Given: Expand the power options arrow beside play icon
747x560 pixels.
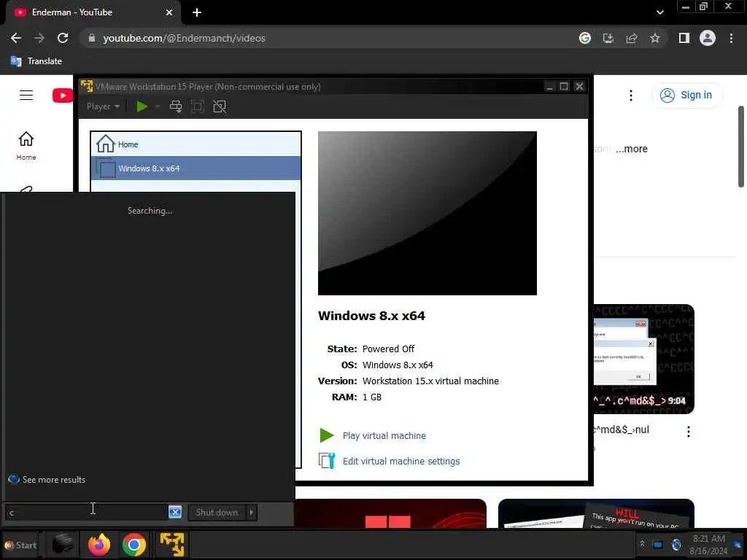Looking at the screenshot, I should [158, 106].
